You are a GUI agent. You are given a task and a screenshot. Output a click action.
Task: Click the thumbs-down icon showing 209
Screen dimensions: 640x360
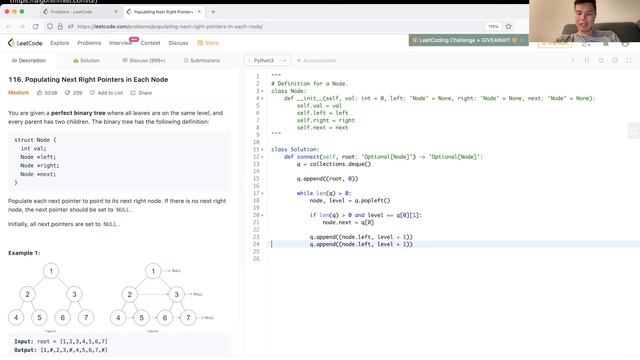pyautogui.click(x=67, y=93)
